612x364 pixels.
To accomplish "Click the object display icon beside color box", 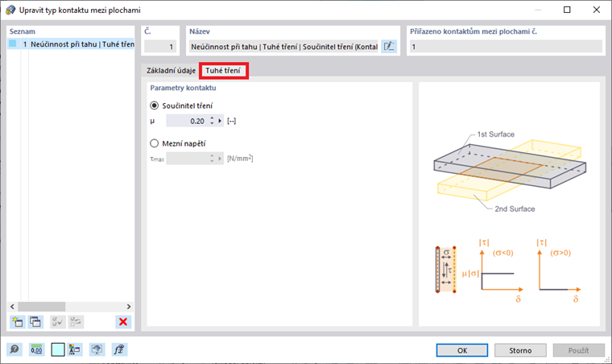I will (x=74, y=350).
